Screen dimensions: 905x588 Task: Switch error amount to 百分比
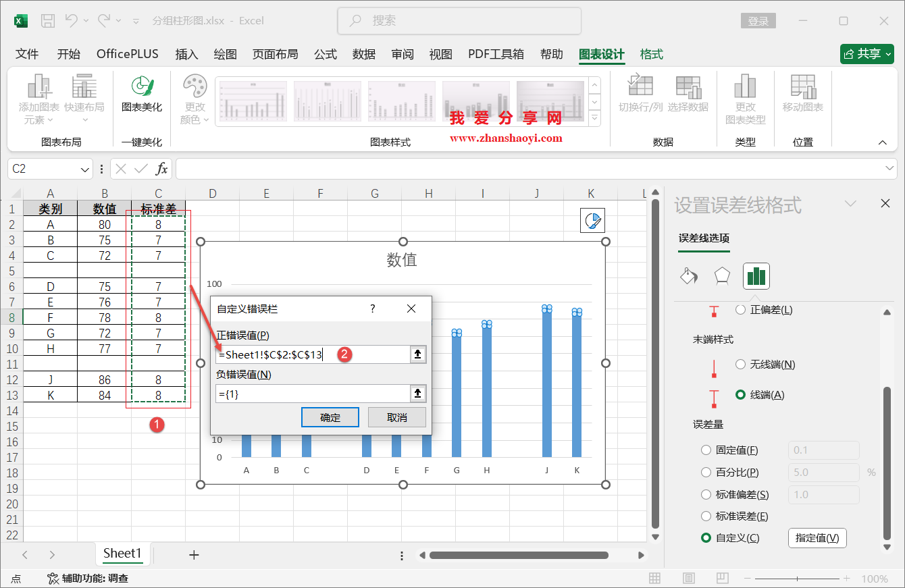[706, 472]
